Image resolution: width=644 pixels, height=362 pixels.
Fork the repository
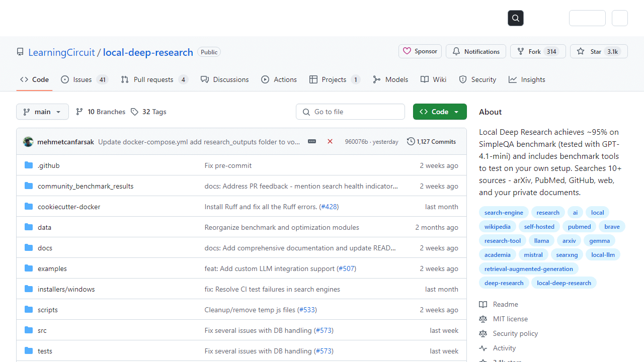(x=538, y=51)
